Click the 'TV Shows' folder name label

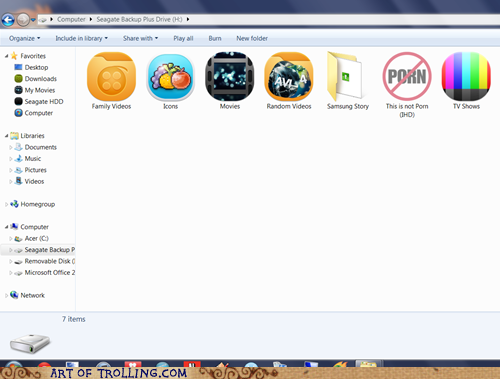pos(466,106)
